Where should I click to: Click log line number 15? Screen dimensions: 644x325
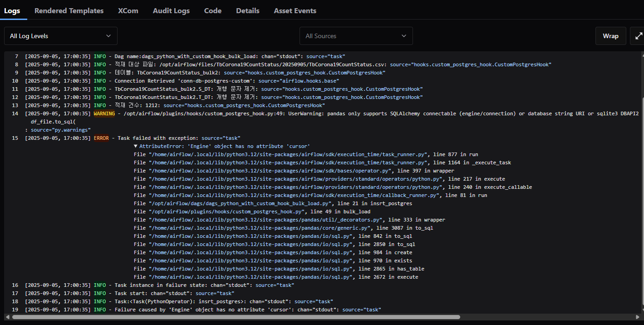tap(15, 138)
